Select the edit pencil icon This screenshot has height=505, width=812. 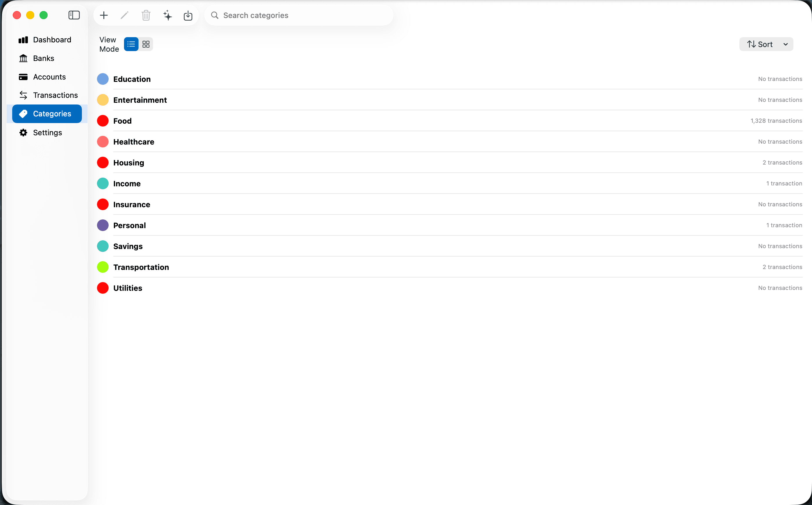(x=124, y=15)
